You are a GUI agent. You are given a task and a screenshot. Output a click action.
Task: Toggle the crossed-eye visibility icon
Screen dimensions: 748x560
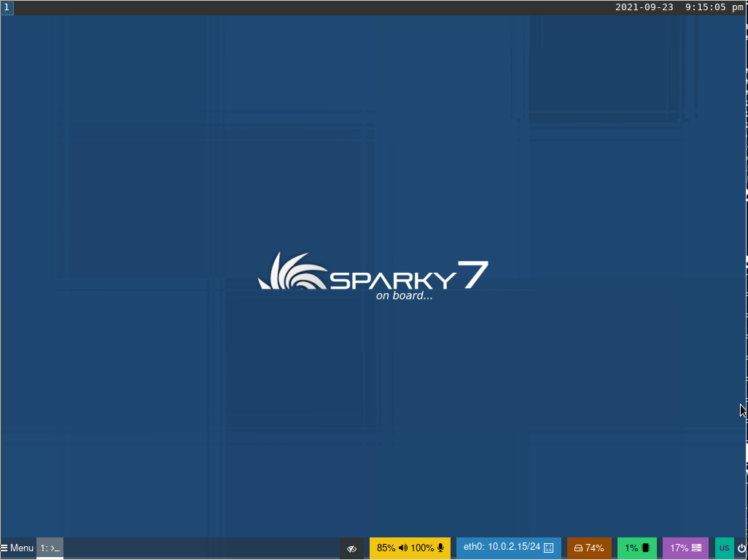point(351,548)
